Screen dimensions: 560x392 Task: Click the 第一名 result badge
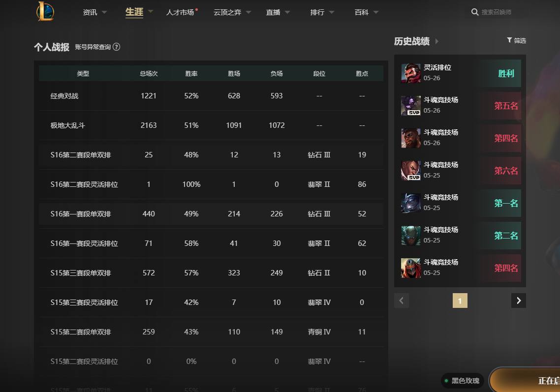506,203
